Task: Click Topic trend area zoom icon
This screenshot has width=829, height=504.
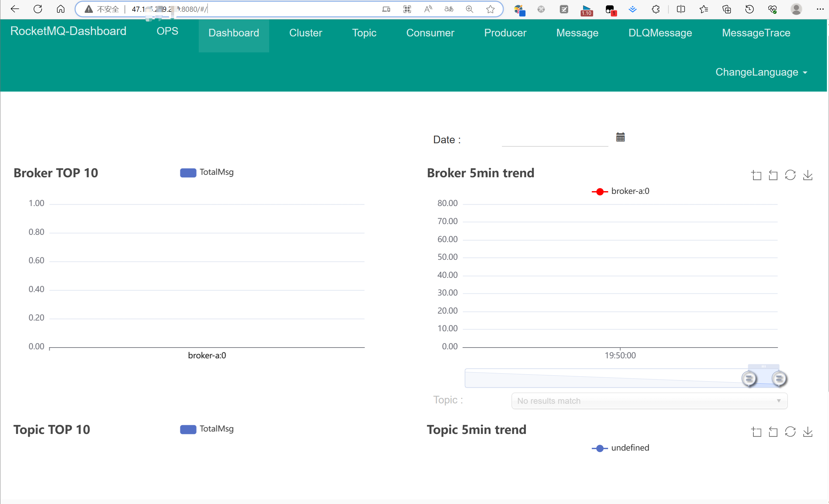Action: (757, 432)
